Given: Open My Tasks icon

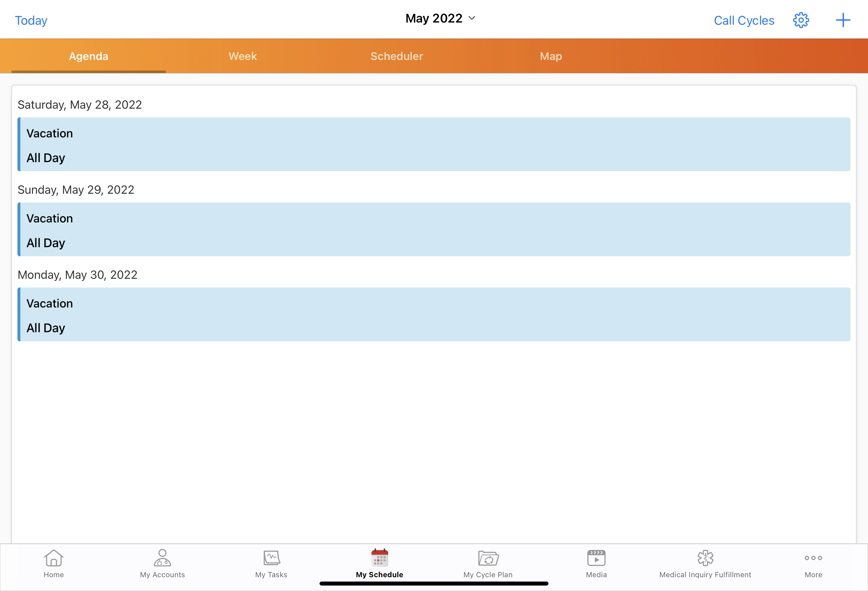Looking at the screenshot, I should tap(271, 558).
